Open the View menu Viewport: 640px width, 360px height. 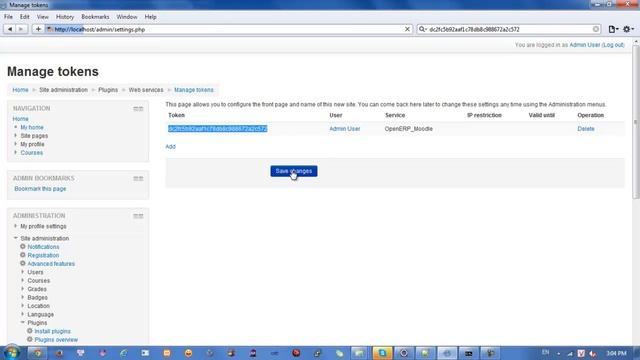click(42, 17)
